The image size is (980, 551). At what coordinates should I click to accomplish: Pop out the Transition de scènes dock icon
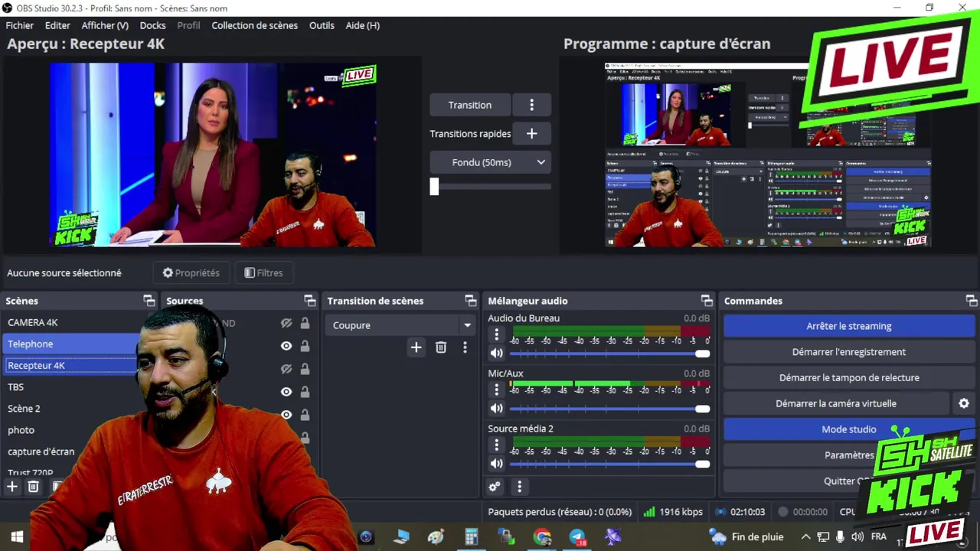click(470, 301)
